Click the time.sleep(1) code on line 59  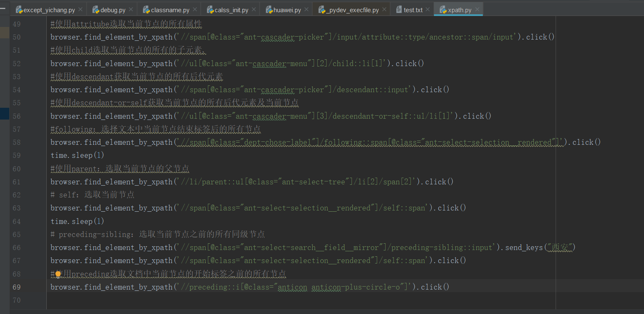click(78, 155)
